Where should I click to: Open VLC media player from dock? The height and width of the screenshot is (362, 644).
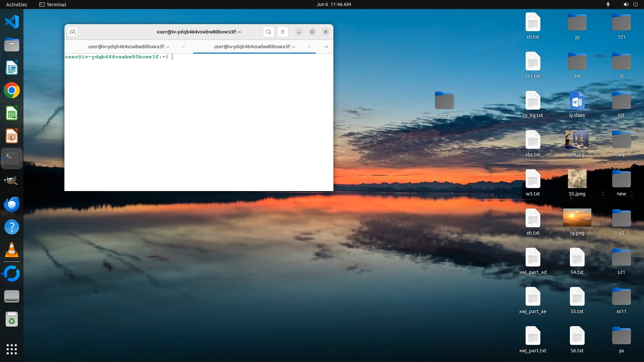[12, 250]
